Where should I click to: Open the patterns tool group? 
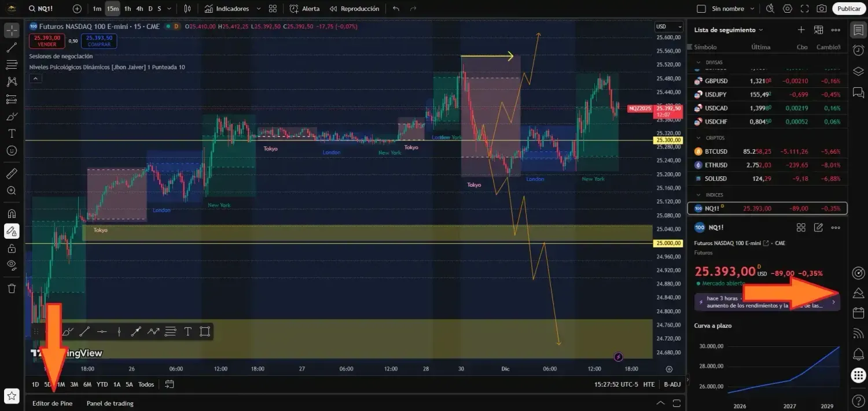[x=12, y=82]
